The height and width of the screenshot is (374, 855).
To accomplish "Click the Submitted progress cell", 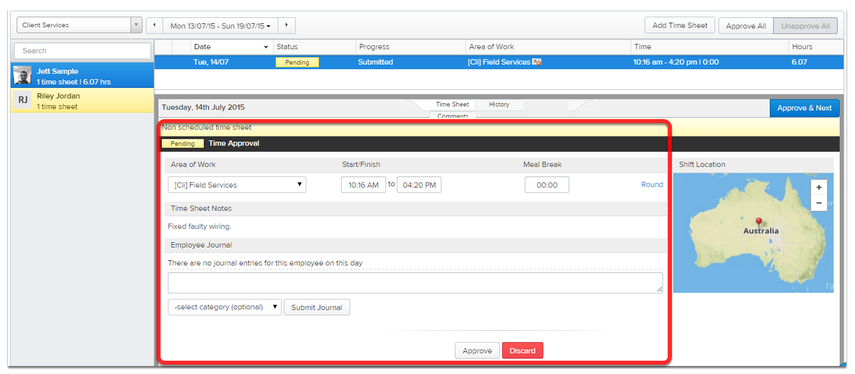I will point(375,62).
